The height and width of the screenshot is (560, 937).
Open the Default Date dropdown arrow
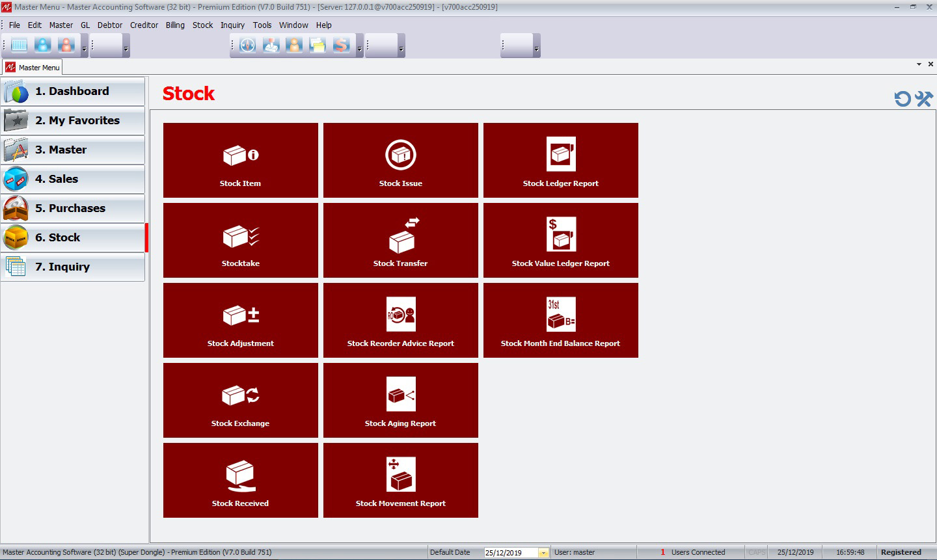click(543, 553)
